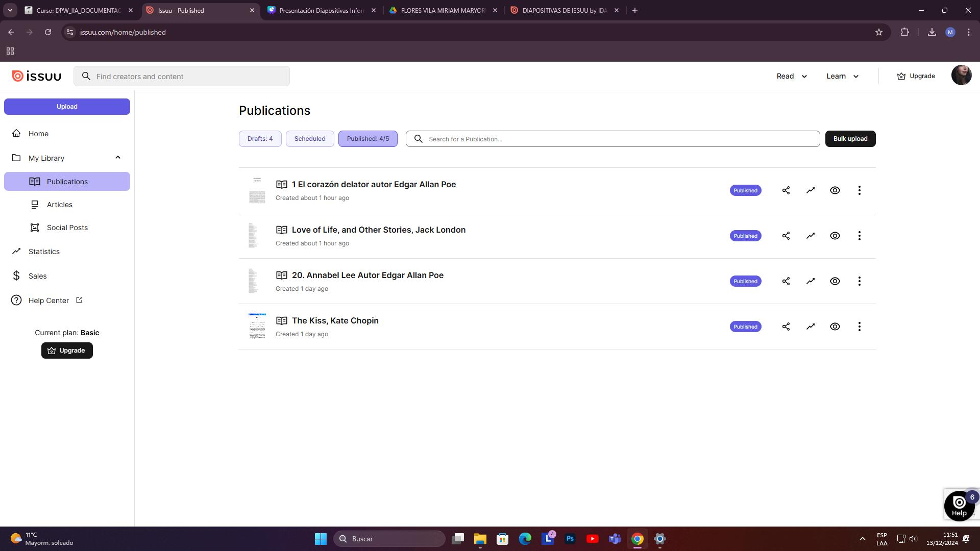Expand the Learn dropdown menu
The image size is (980, 551).
[842, 76]
